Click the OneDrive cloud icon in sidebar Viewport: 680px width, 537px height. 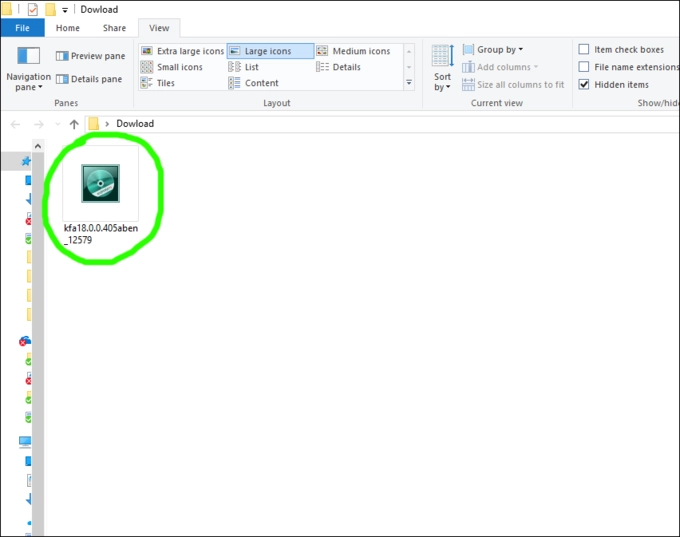pos(25,341)
